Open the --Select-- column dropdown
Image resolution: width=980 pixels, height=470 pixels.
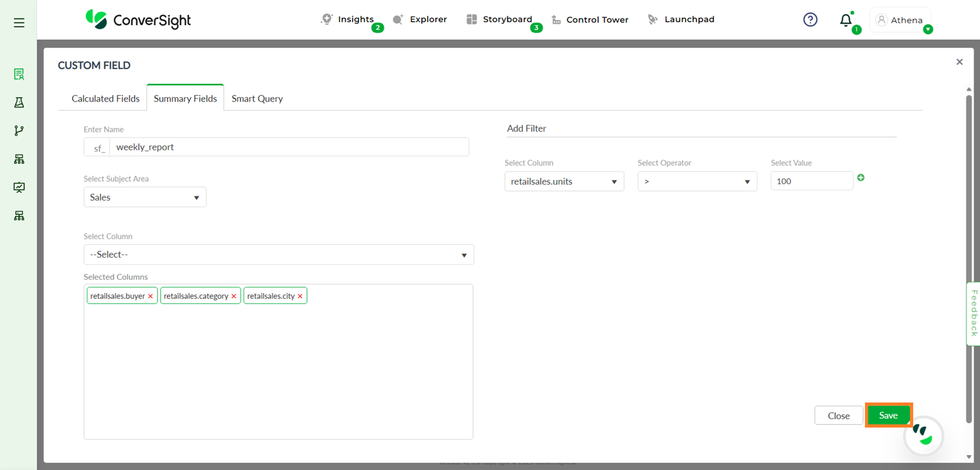coord(278,255)
